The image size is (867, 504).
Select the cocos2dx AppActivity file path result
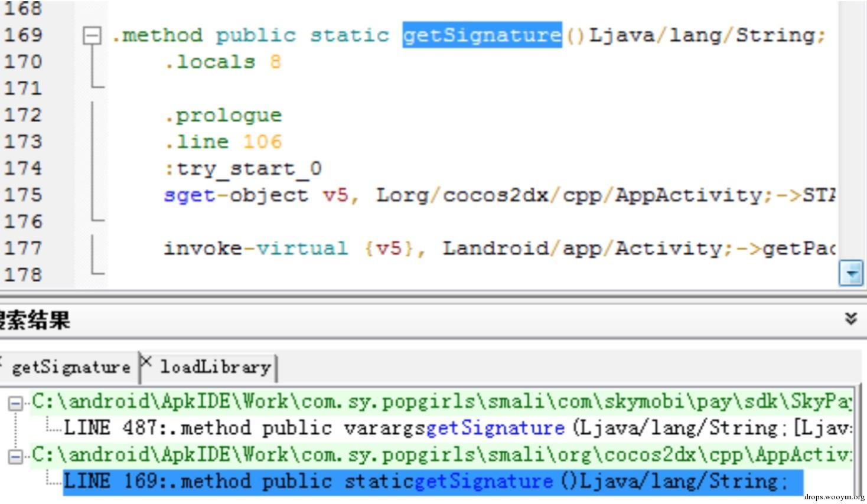[442, 455]
